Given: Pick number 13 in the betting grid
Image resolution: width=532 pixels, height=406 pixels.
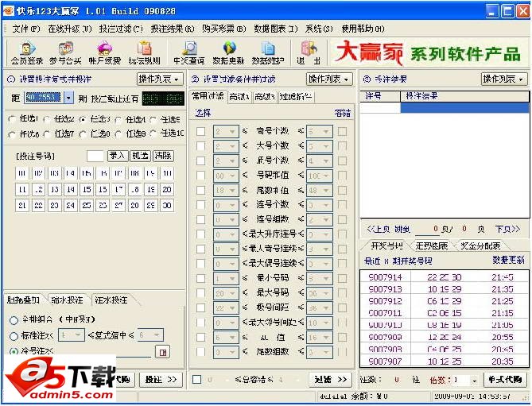Looking at the screenshot, I should (54, 189).
